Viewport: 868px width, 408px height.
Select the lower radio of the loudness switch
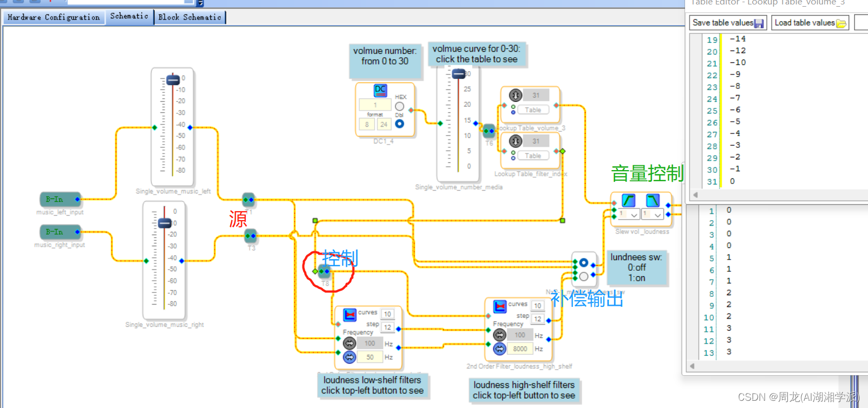coord(583,276)
